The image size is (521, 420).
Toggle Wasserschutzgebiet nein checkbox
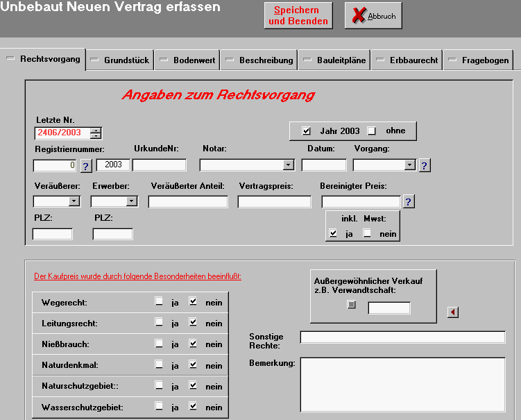(x=193, y=406)
